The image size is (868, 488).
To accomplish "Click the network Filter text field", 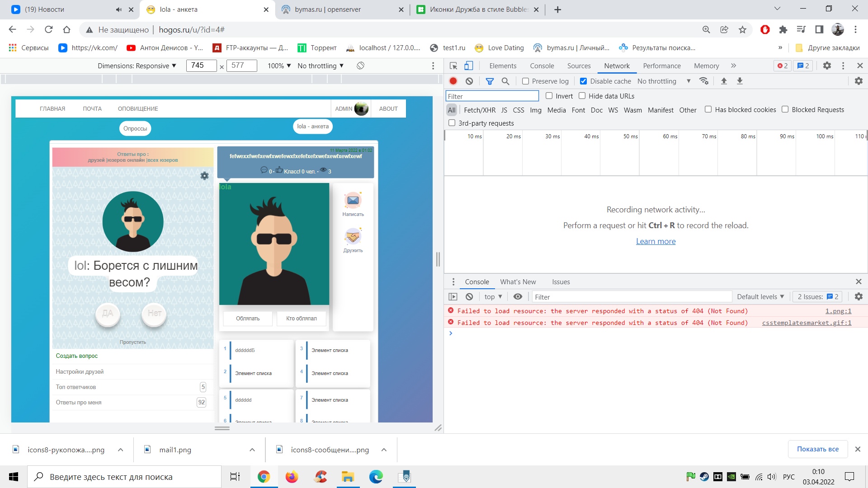I will coord(492,96).
